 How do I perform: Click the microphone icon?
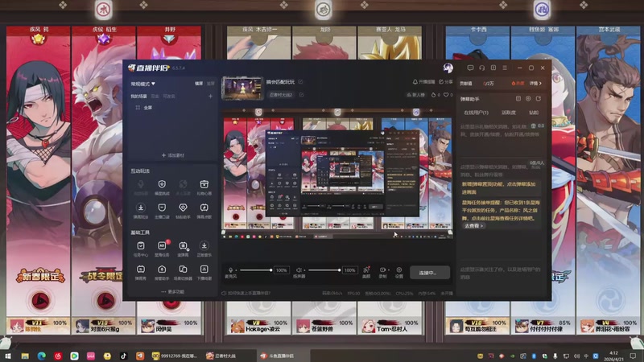[230, 270]
